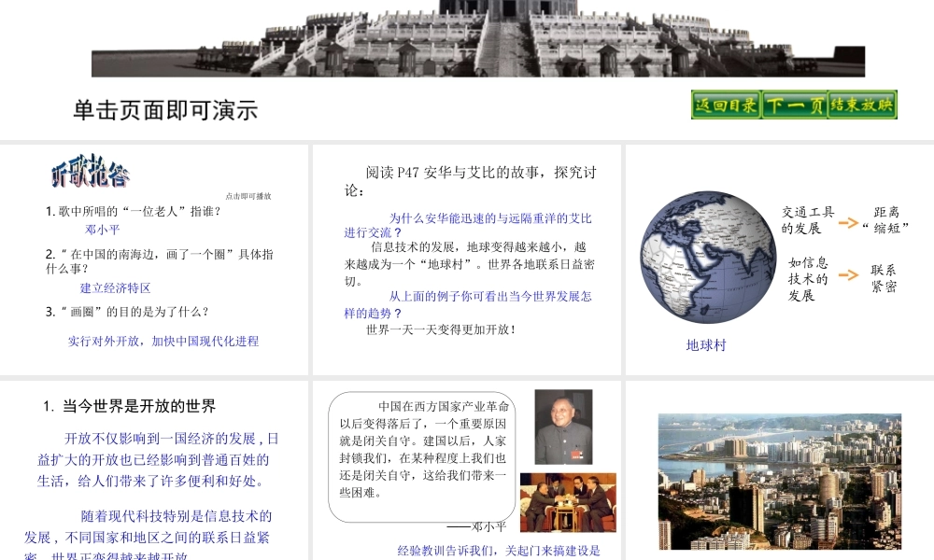Click the answer 建立经济特区
The width and height of the screenshot is (934, 560).
(116, 288)
